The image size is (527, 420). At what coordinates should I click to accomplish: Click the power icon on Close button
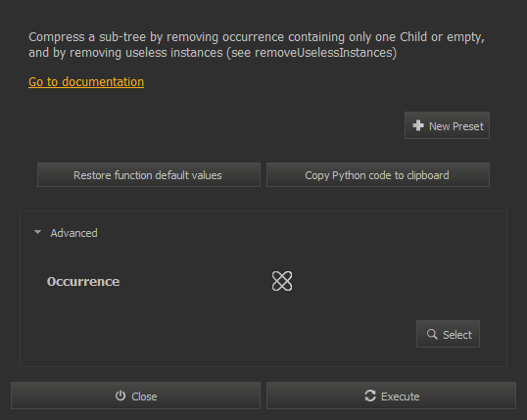point(120,396)
